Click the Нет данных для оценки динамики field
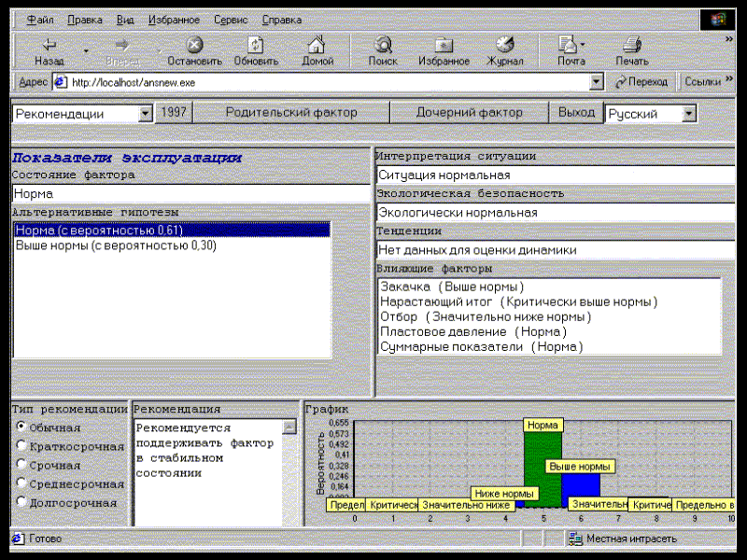The height and width of the screenshot is (560, 747). point(556,250)
